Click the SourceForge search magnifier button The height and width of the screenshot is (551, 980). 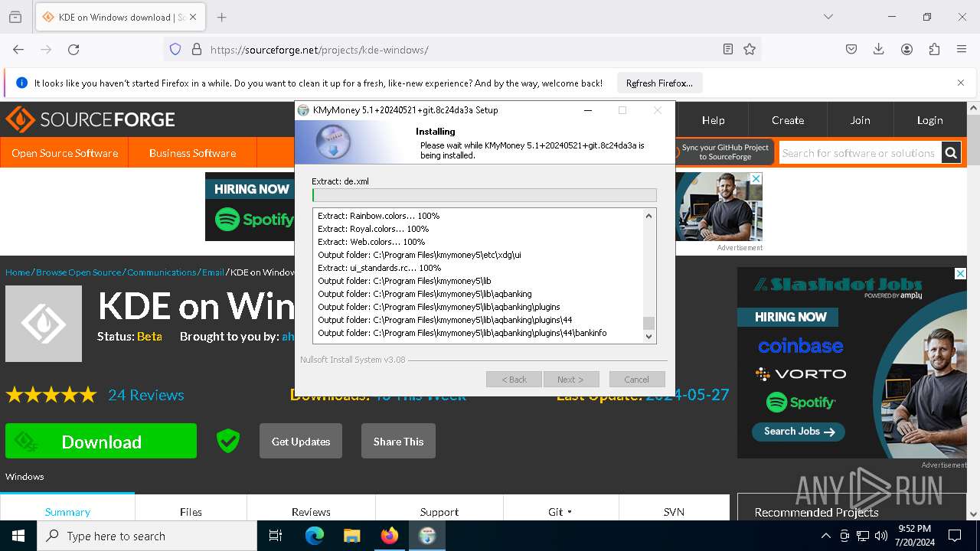(x=951, y=153)
